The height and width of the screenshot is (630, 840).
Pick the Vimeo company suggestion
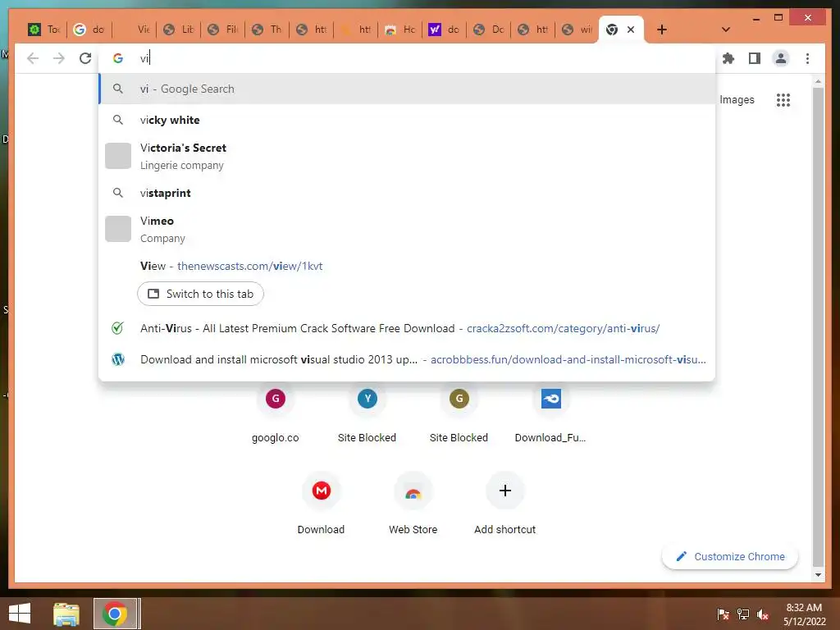coord(407,229)
